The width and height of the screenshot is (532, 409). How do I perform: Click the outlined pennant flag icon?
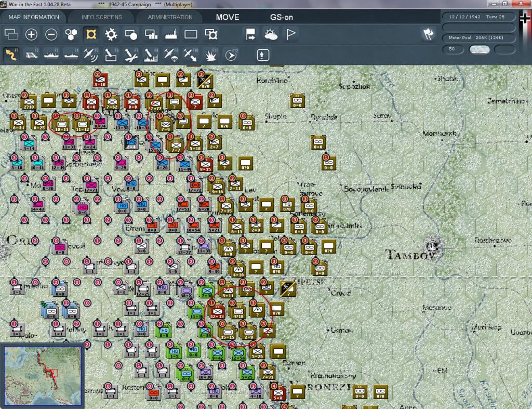pyautogui.click(x=291, y=35)
